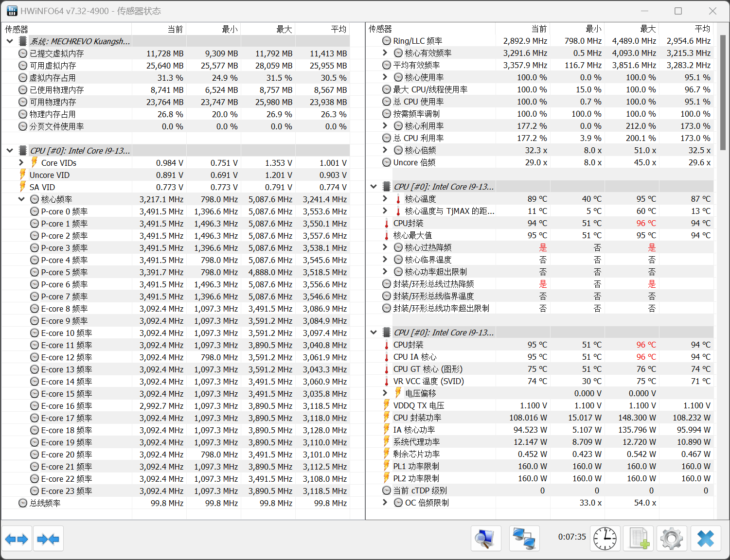The image size is (730, 560).
Task: Select the 系统代理功率 row
Action: 540,442
